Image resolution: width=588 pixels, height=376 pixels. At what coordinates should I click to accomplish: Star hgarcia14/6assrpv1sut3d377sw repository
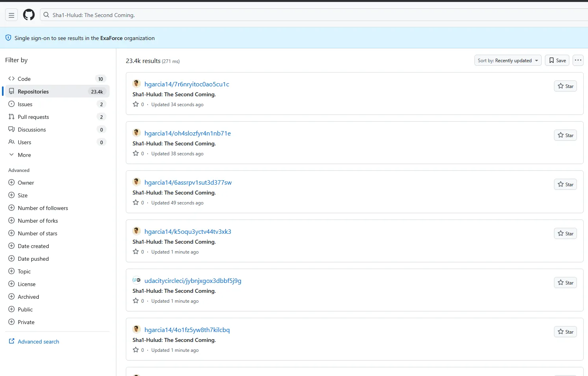click(x=565, y=184)
